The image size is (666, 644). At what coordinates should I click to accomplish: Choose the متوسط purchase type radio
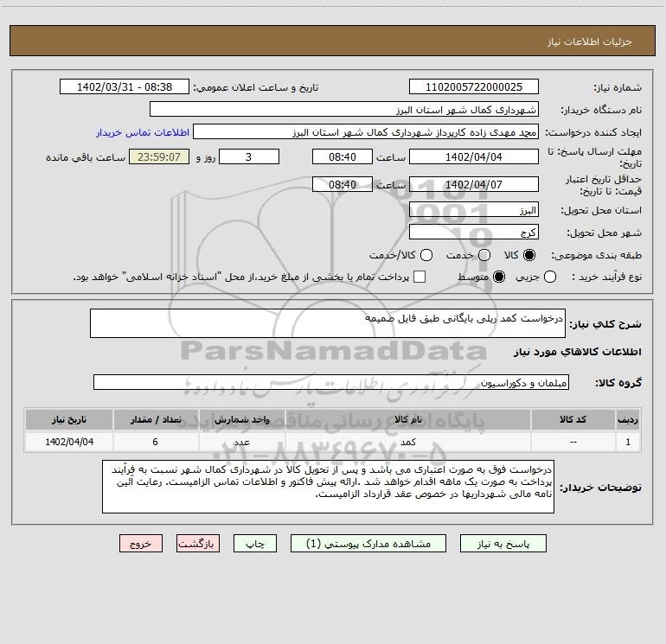[499, 277]
